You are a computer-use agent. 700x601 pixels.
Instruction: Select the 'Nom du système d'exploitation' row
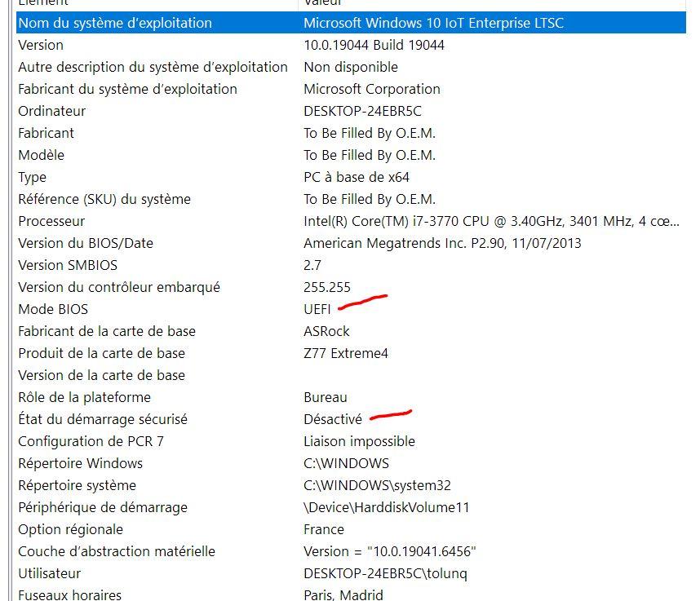click(114, 23)
